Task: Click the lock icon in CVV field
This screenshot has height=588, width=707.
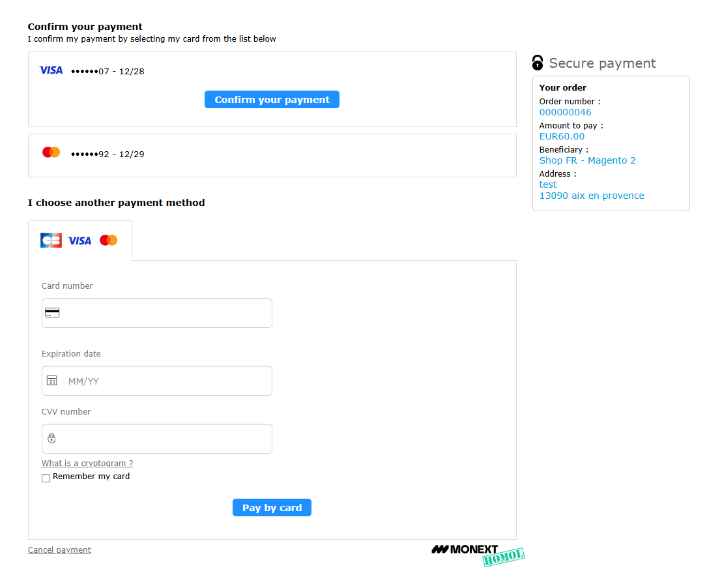Action: tap(52, 439)
